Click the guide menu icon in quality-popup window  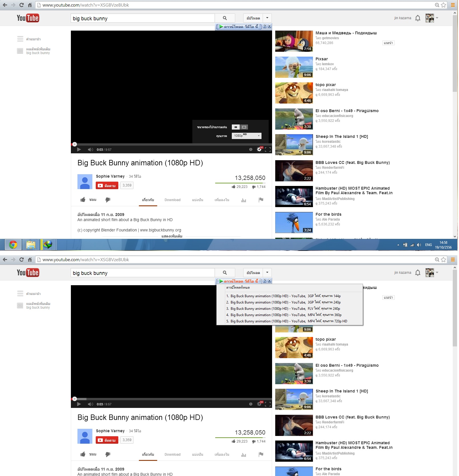pos(20,39)
